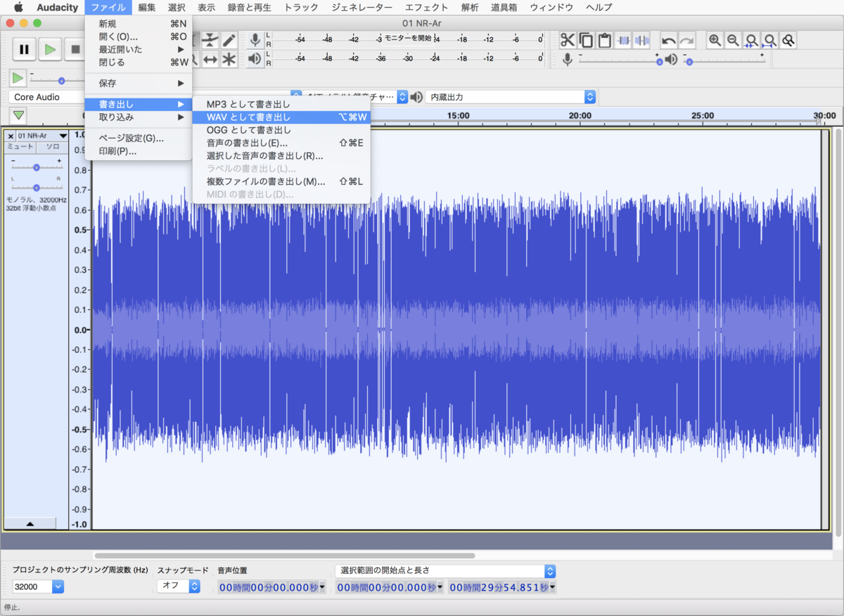This screenshot has width=844, height=616.
Task: Choose MP3 として書き出し
Action: pos(281,105)
